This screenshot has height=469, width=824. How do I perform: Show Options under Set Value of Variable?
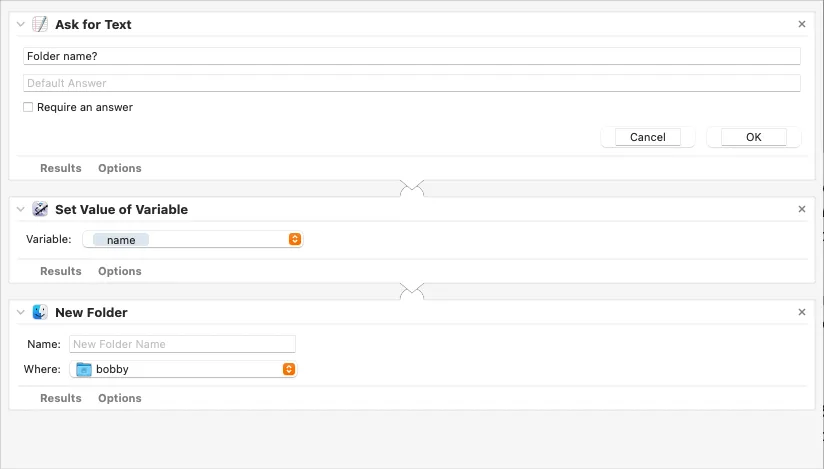pos(120,271)
